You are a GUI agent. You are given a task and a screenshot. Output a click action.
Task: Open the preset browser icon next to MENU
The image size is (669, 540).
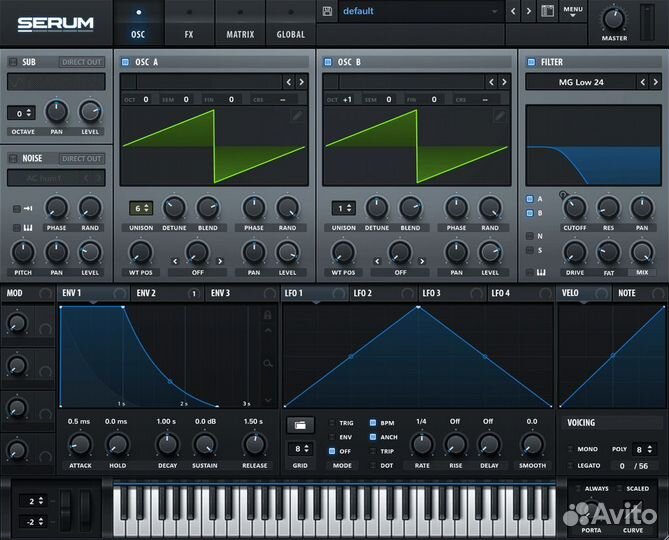tap(547, 12)
